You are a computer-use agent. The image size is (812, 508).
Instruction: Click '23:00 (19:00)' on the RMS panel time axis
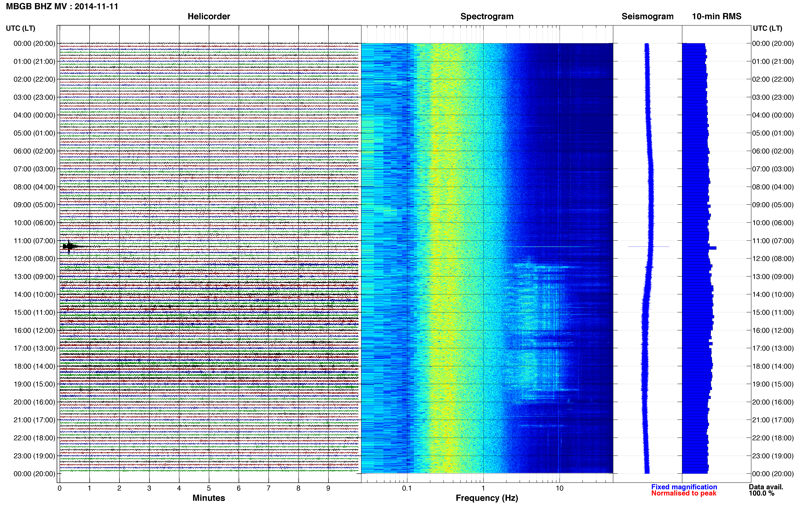coord(773,456)
